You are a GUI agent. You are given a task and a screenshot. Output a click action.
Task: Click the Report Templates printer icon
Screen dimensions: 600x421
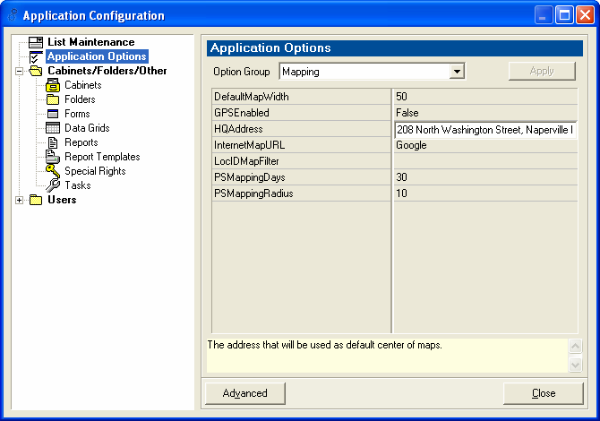point(53,157)
